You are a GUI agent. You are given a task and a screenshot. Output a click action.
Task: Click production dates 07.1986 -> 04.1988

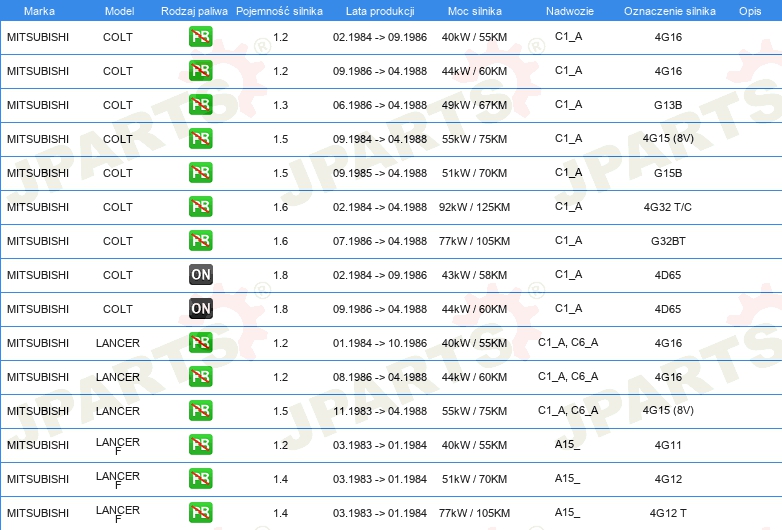point(380,241)
